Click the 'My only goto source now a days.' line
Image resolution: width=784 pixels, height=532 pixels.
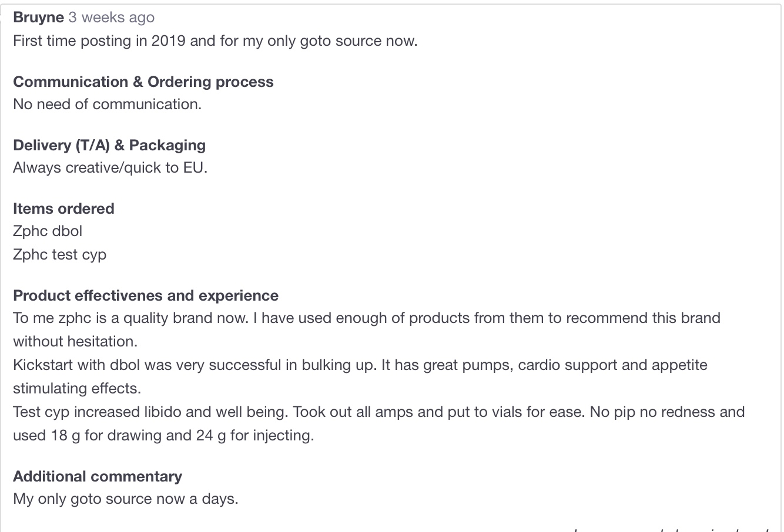[x=125, y=499]
